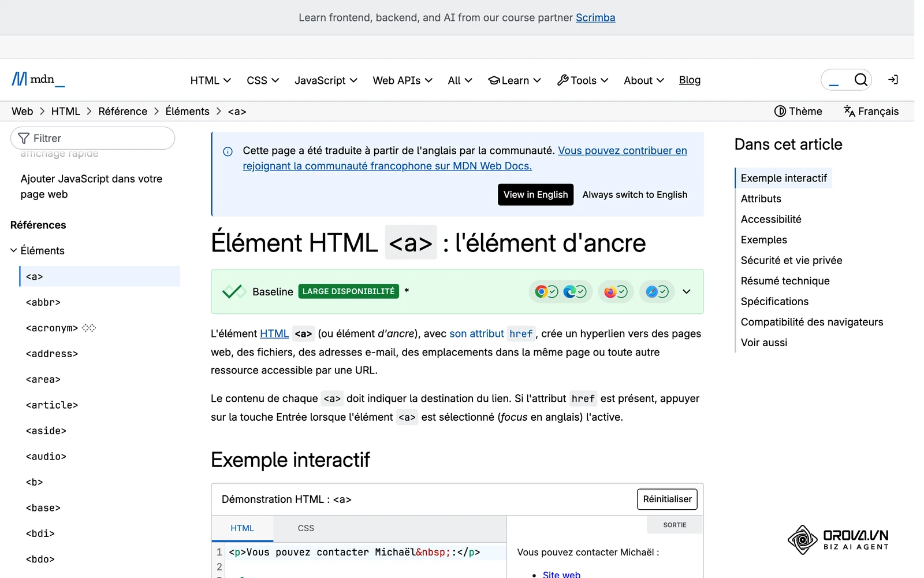Click the filter funnel icon
The image size is (924, 578).
click(x=24, y=138)
